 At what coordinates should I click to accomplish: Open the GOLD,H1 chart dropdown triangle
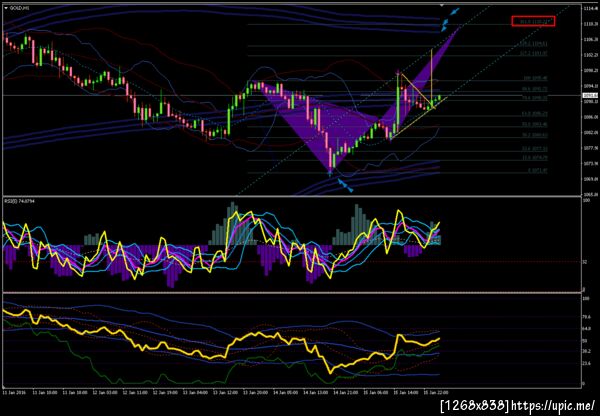[6, 8]
